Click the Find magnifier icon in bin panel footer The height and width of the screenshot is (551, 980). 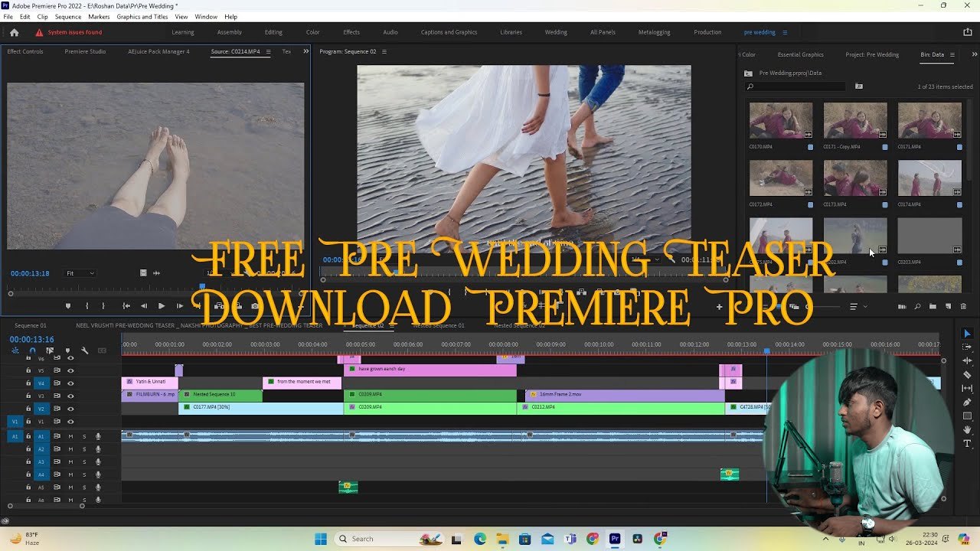coord(917,307)
